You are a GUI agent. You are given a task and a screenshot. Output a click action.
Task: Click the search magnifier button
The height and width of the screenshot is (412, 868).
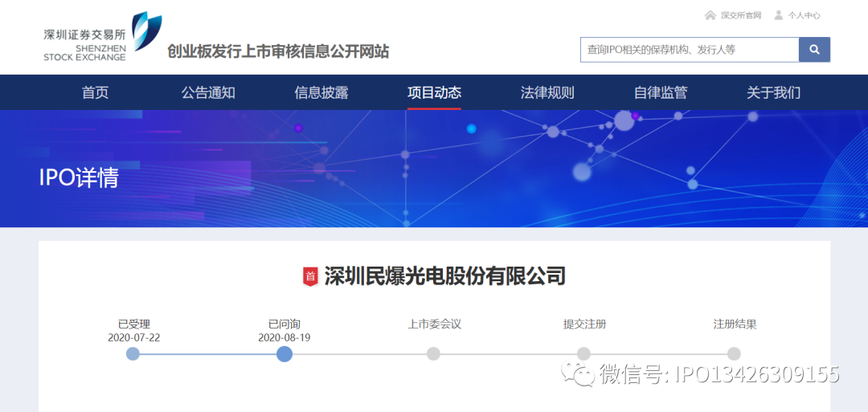pyautogui.click(x=814, y=50)
